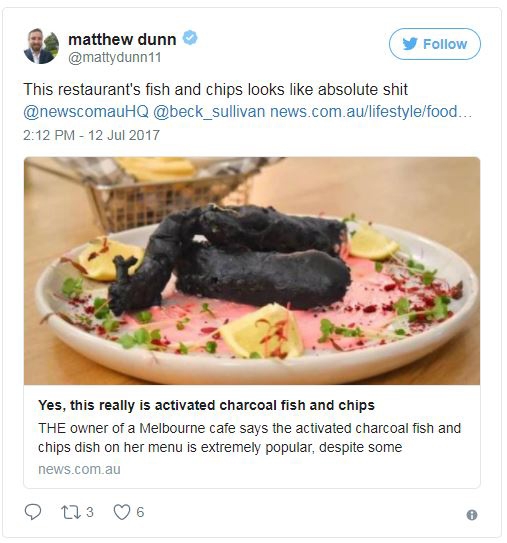The height and width of the screenshot is (543, 507).
Task: Click the Melbourne cafe article description text
Action: [249, 438]
